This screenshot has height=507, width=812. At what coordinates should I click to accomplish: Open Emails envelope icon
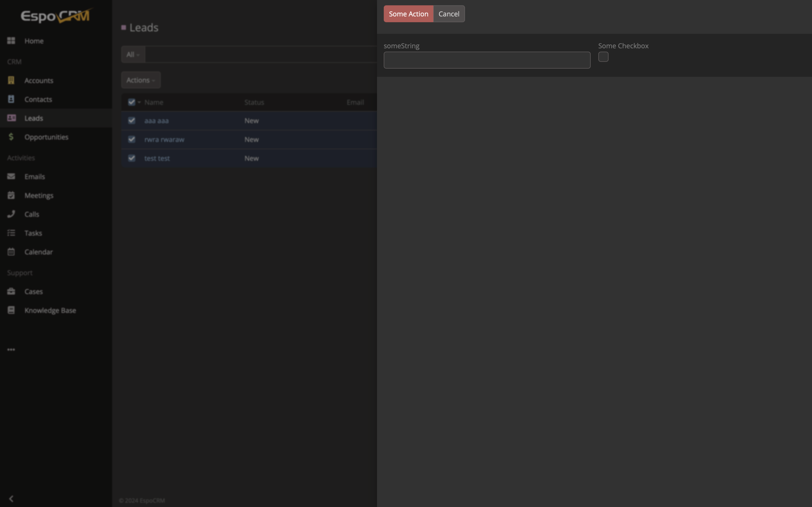11,176
